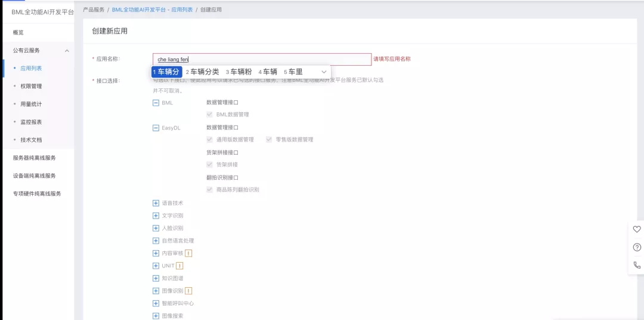This screenshot has width=644, height=320.
Task: Expand the 人脸识别 group
Action: tap(156, 228)
